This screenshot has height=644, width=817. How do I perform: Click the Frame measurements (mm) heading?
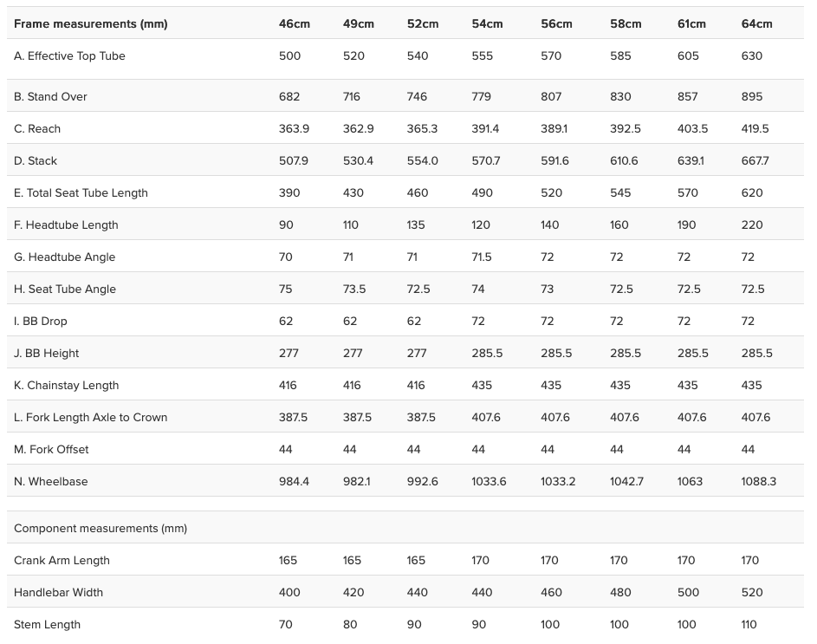91,23
